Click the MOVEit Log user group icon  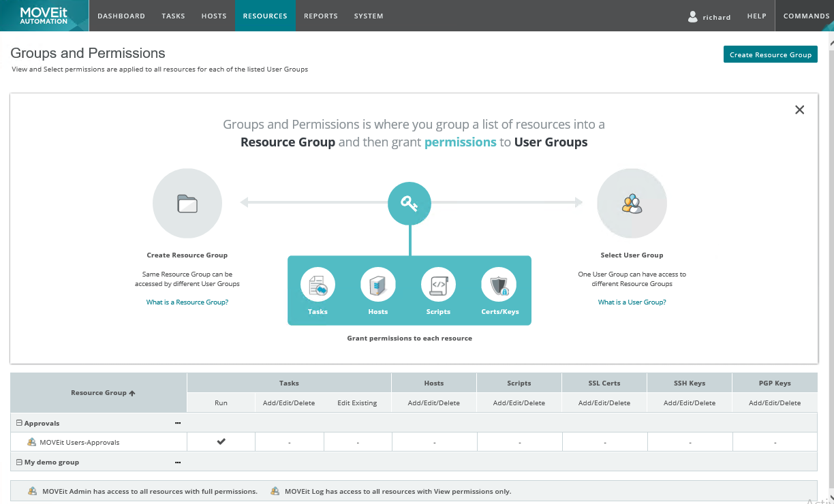(x=275, y=491)
